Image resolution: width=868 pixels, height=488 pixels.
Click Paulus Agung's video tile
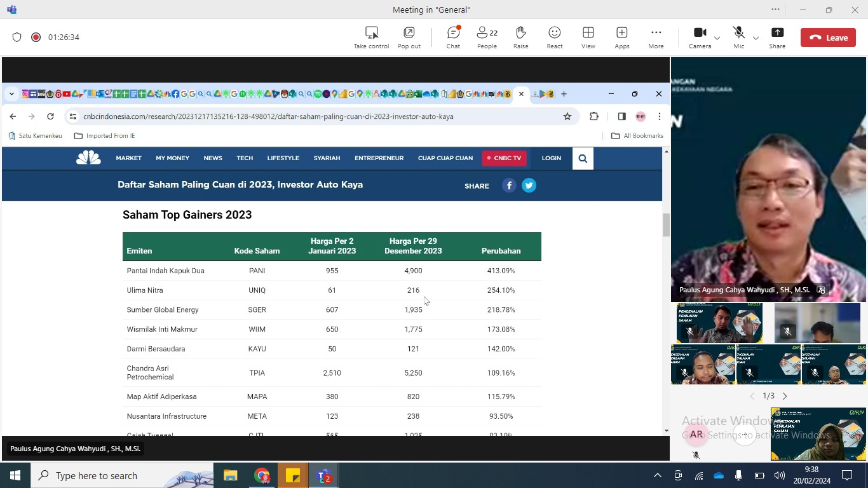tap(768, 179)
